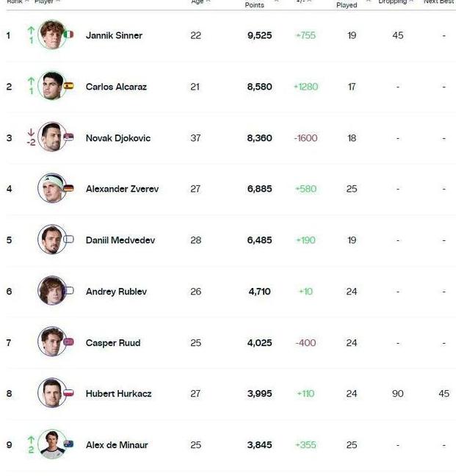Click Sinner's green rank-up arrow
The height and width of the screenshot is (476, 456).
pyautogui.click(x=31, y=30)
